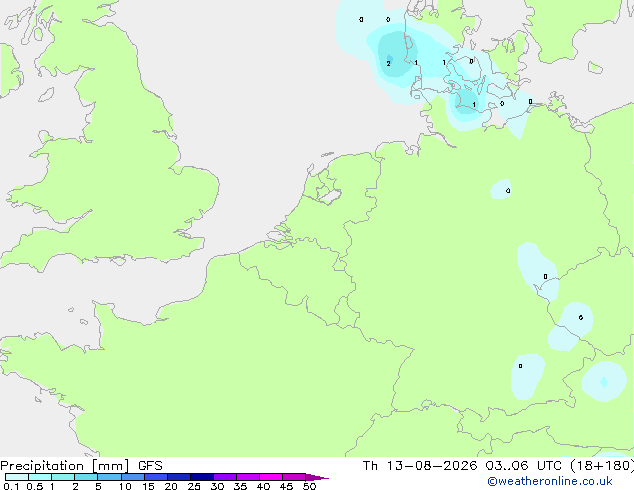Click the Th 13-08-2026 forecast time label
Image resolution: width=634 pixels, height=490 pixels.
pyautogui.click(x=498, y=466)
